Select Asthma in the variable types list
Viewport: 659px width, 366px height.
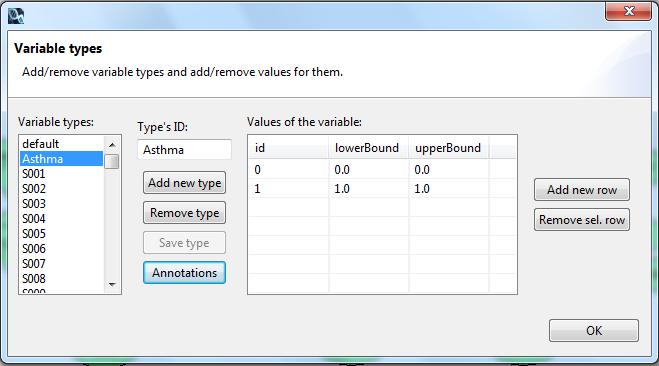61,159
